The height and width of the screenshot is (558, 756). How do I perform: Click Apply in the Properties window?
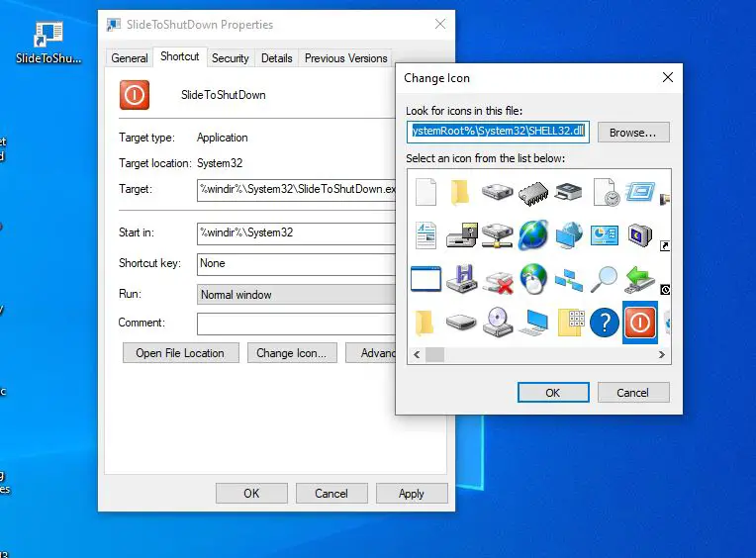point(412,494)
